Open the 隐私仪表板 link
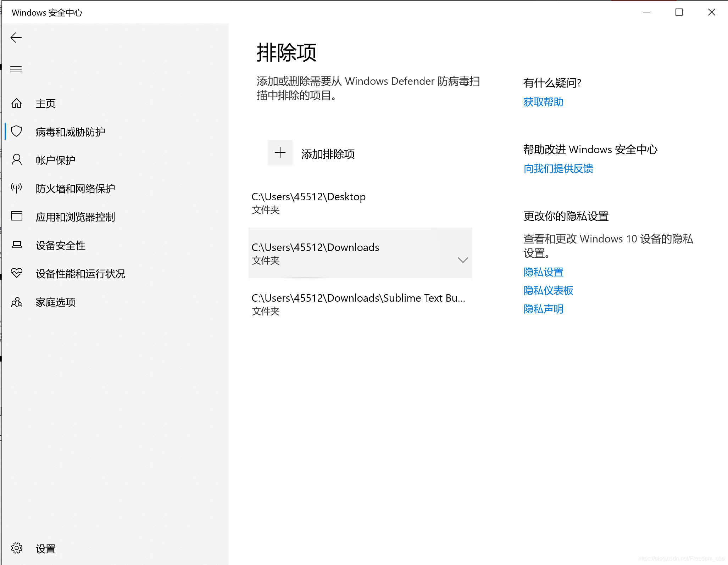Image resolution: width=728 pixels, height=565 pixels. (548, 291)
